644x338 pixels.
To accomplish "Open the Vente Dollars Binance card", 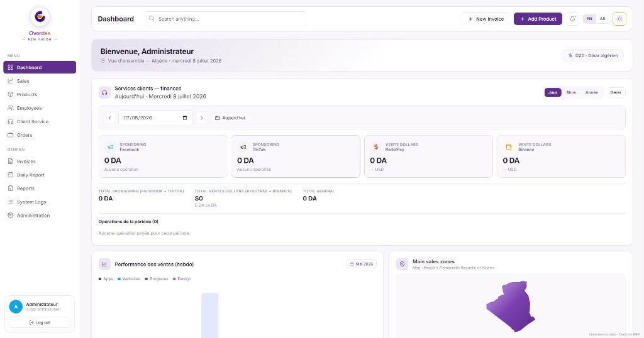I will click(561, 156).
